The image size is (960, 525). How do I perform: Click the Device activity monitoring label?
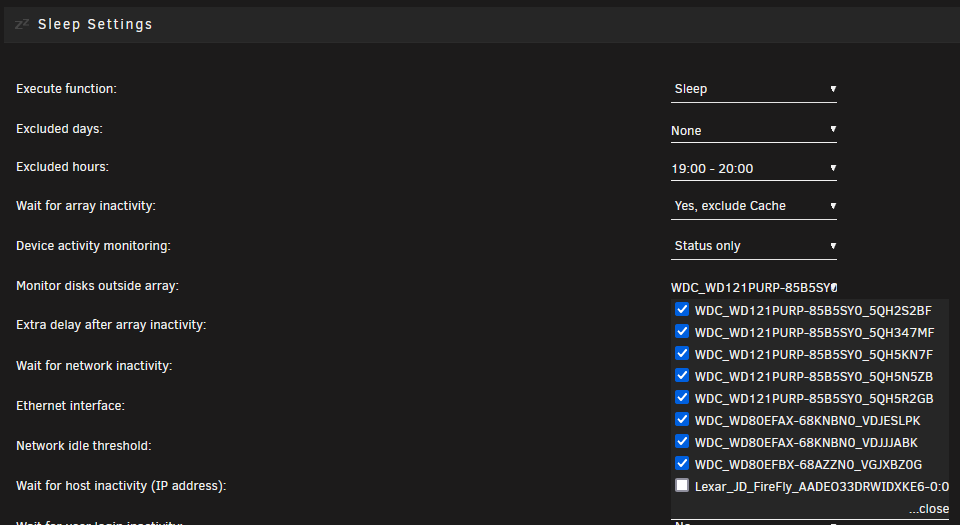pyautogui.click(x=93, y=246)
